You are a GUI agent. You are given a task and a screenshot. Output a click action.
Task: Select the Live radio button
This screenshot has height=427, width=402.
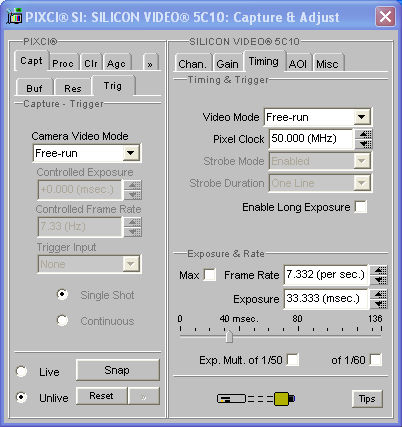tap(22, 371)
